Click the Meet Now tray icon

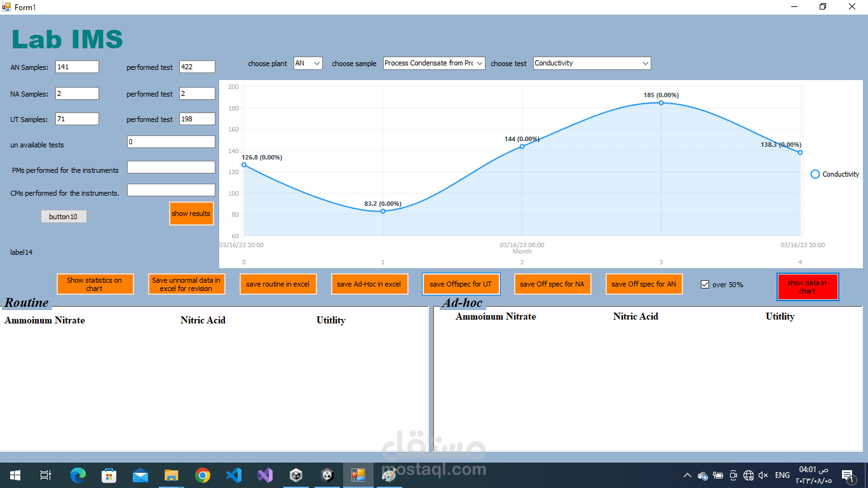(733, 475)
